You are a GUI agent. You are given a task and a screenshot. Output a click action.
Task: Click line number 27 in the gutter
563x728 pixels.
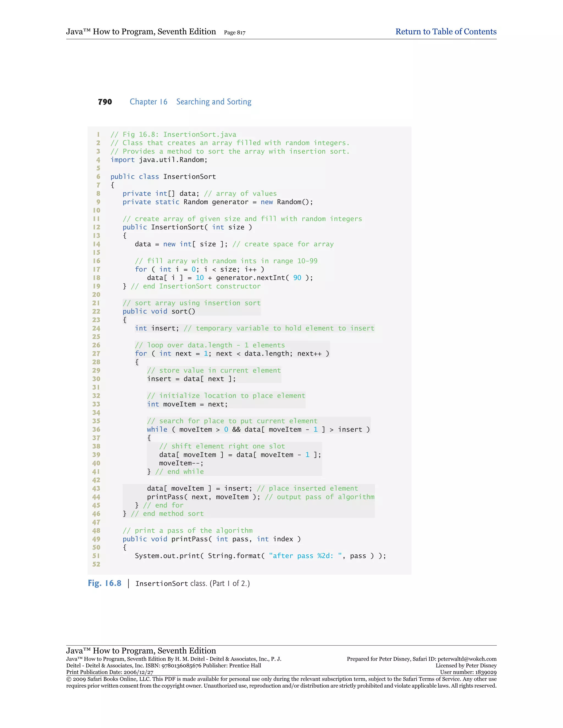pos(96,354)
